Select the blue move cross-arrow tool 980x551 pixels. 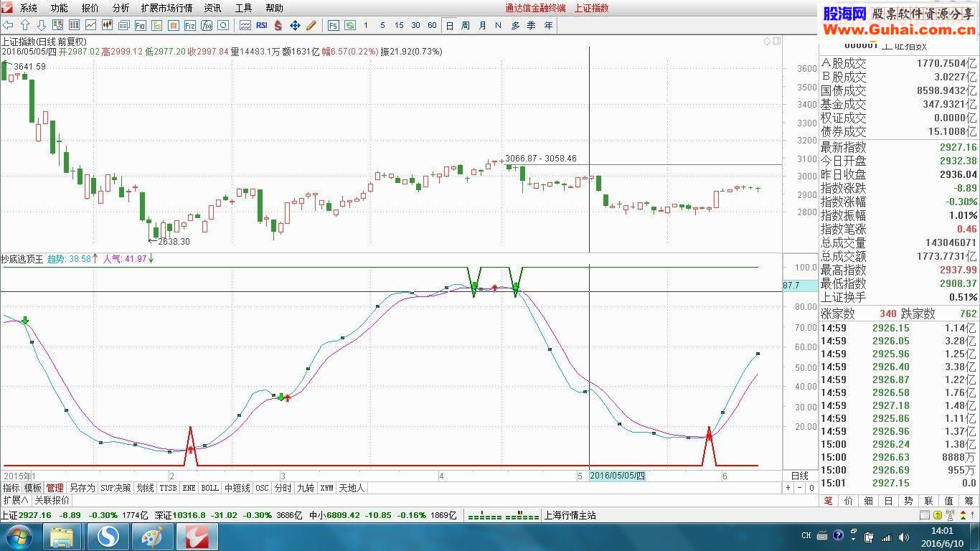pos(295,25)
